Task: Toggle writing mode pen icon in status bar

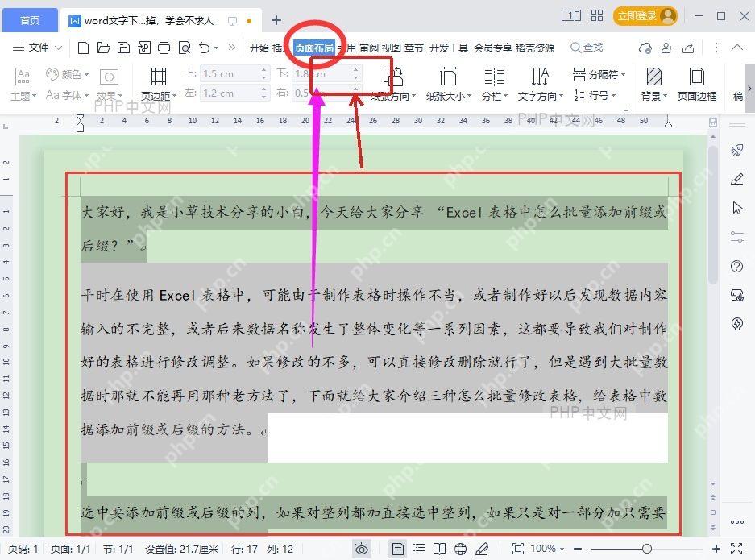Action: (x=482, y=549)
